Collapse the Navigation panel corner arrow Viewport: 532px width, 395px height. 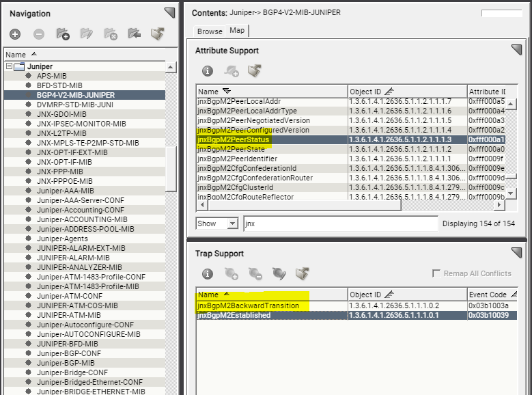tap(169, 13)
